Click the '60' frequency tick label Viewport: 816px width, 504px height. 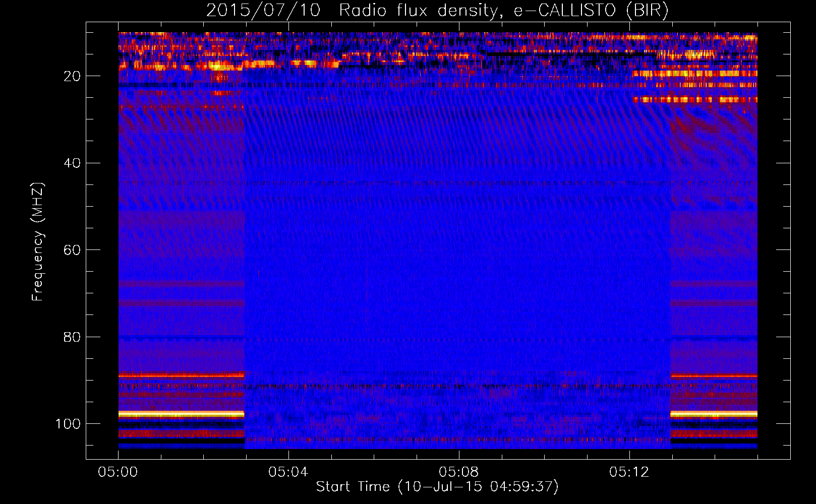pyautogui.click(x=73, y=250)
